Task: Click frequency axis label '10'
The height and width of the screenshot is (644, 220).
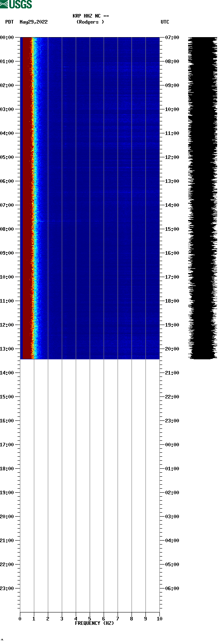Action: (159, 619)
